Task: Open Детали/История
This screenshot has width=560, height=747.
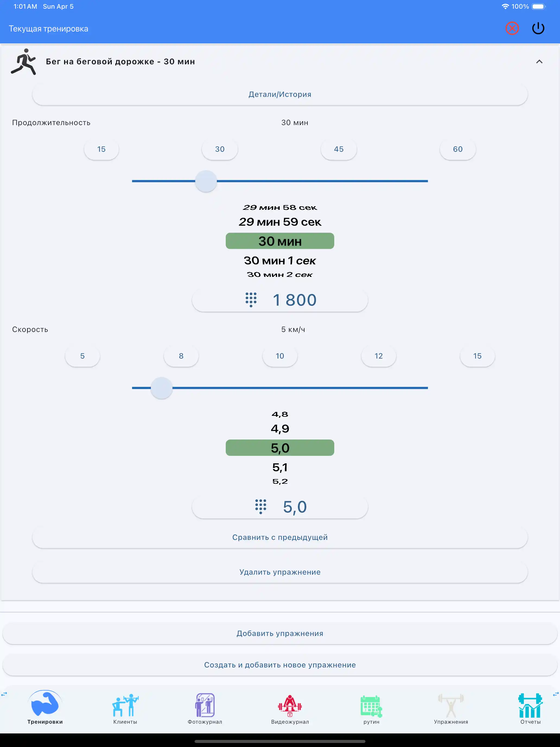Action: 280,94
